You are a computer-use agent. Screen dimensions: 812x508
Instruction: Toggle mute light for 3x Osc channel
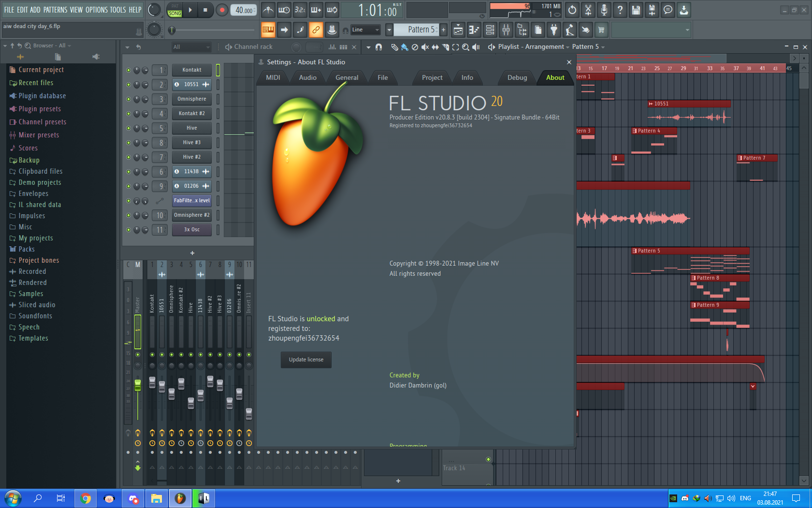pyautogui.click(x=129, y=230)
